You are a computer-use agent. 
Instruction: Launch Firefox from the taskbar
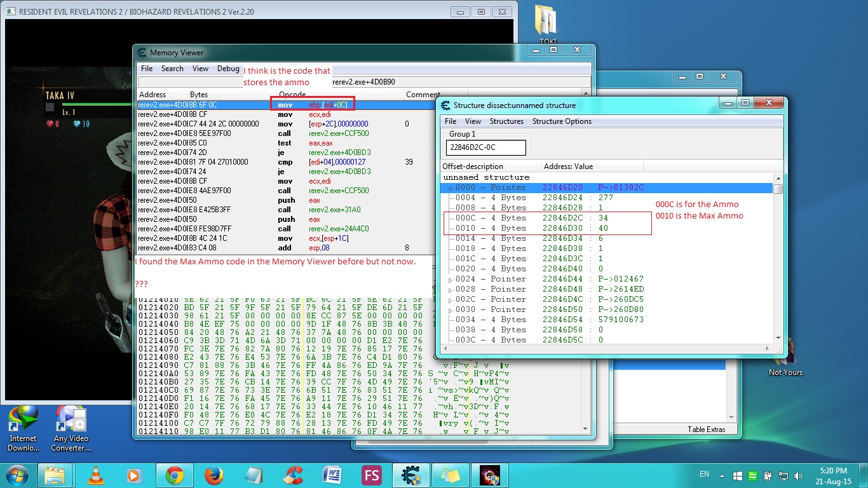click(214, 475)
